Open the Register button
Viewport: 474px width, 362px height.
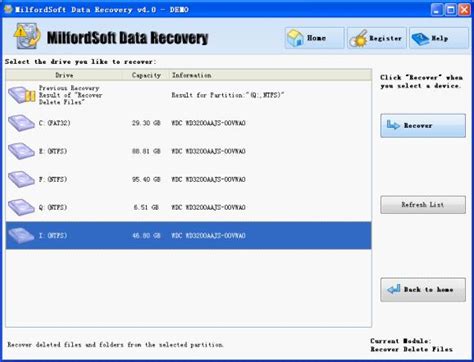(377, 38)
